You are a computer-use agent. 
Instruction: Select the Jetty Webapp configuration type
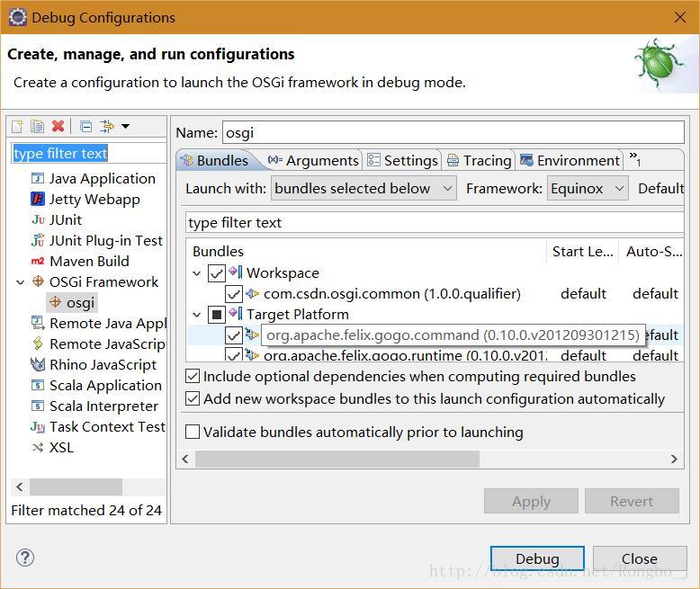(94, 199)
